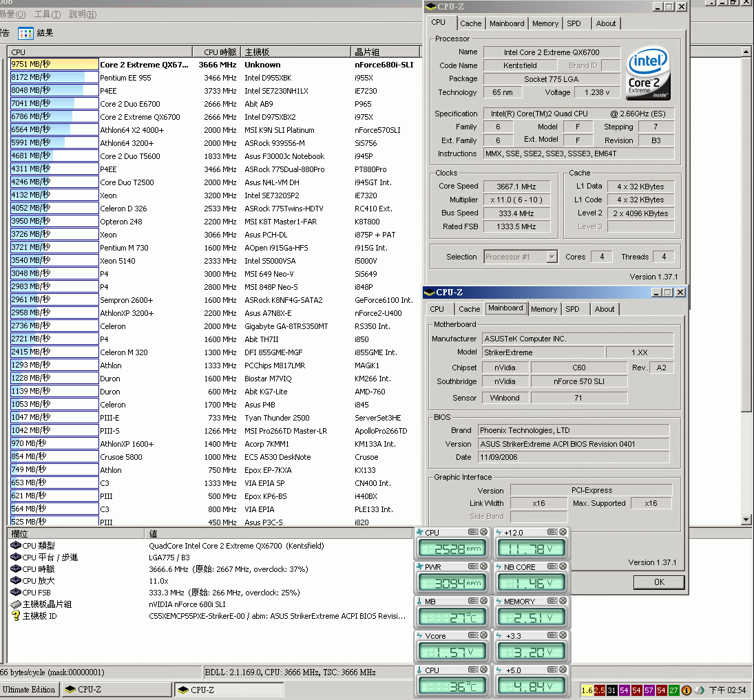Close the +5.0 voltage sensor widget
The width and height of the screenshot is (754, 700).
tap(563, 670)
